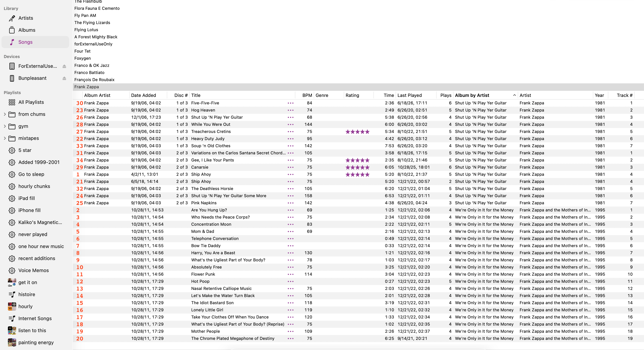644x350 pixels.
Task: Open listen to this playlist thumbnail
Action: coord(12,330)
